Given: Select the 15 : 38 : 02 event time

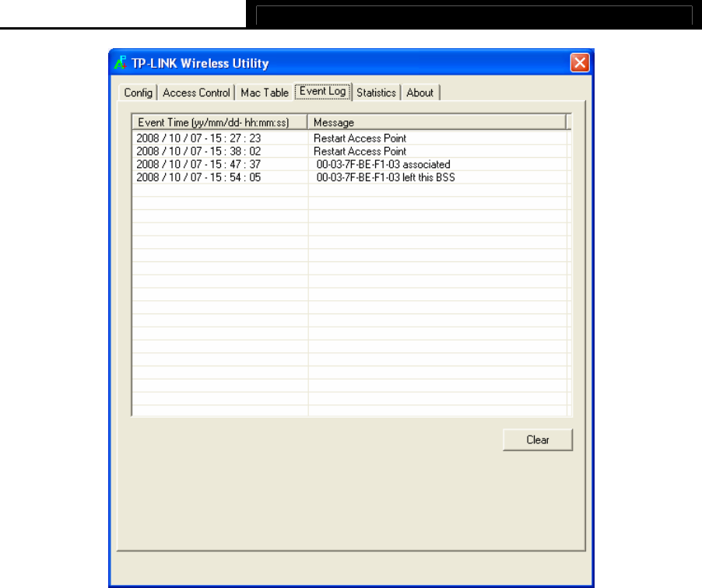Looking at the screenshot, I should 198,151.
